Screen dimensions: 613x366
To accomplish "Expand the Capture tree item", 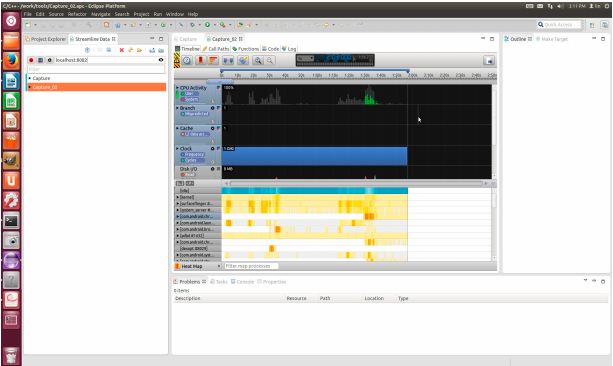I will coord(30,78).
